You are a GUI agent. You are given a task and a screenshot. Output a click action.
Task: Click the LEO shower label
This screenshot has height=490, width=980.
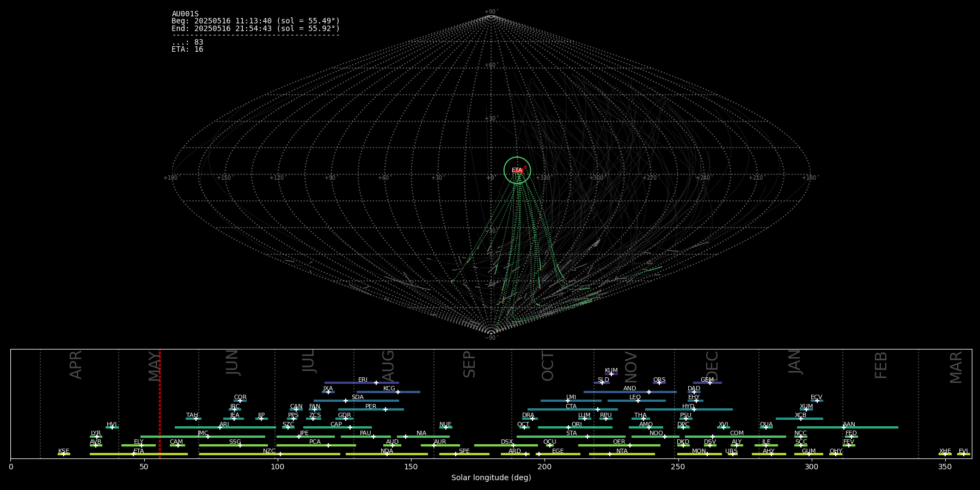(635, 397)
